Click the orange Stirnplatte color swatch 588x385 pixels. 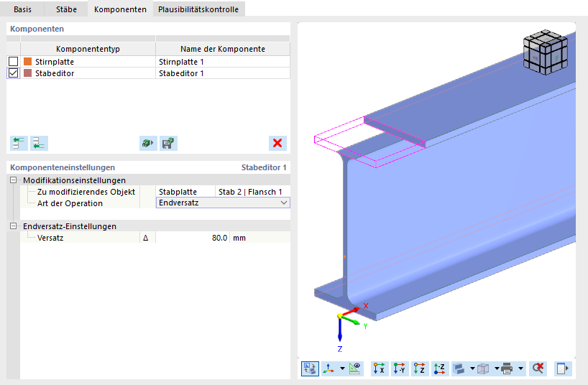(x=28, y=62)
